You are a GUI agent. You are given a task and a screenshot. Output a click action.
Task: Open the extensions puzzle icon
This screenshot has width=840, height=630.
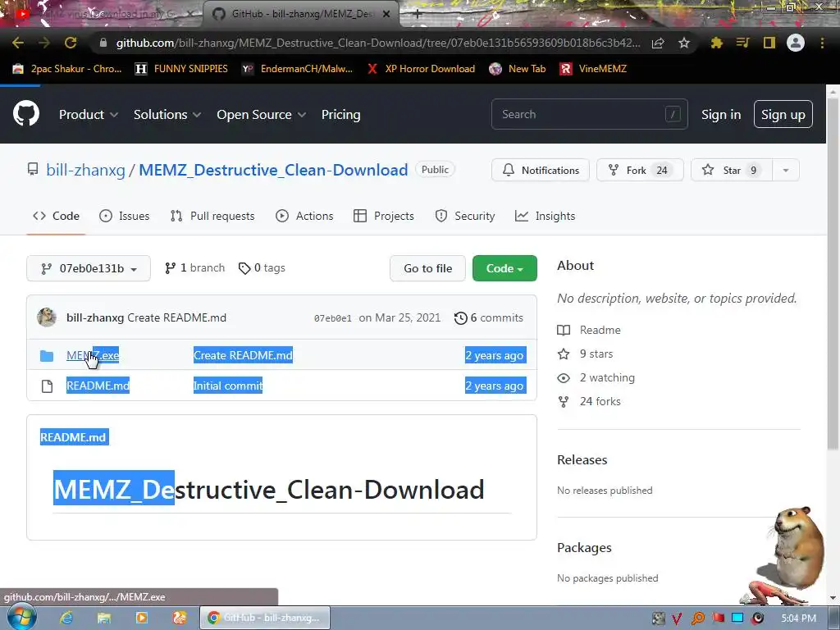tap(716, 43)
